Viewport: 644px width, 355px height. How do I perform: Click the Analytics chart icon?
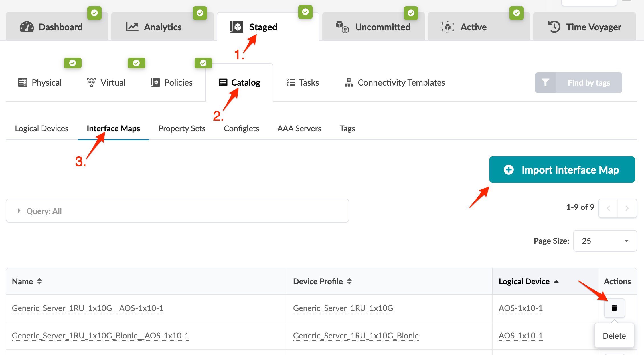tap(132, 27)
